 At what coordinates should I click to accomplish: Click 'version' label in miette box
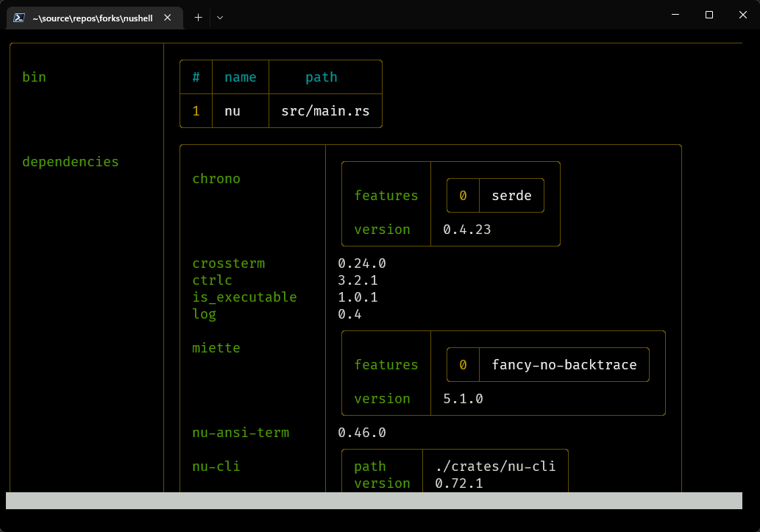[382, 399]
